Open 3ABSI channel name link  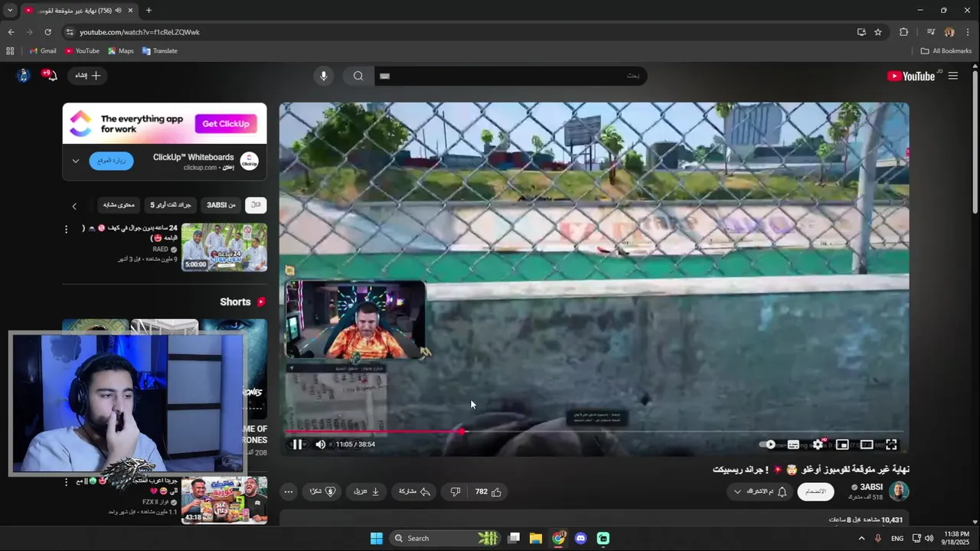click(x=871, y=487)
